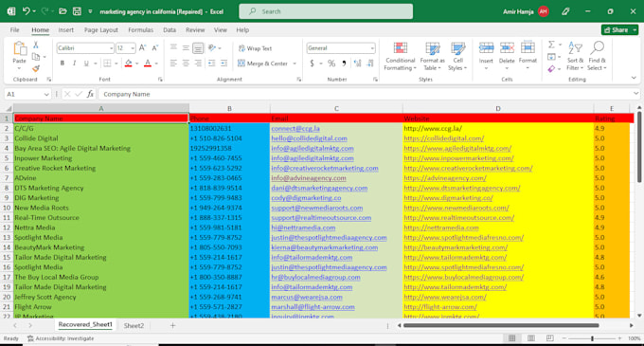The image size is (644, 346).
Task: Open the hello@collidedigital.com email link
Action: (x=309, y=138)
